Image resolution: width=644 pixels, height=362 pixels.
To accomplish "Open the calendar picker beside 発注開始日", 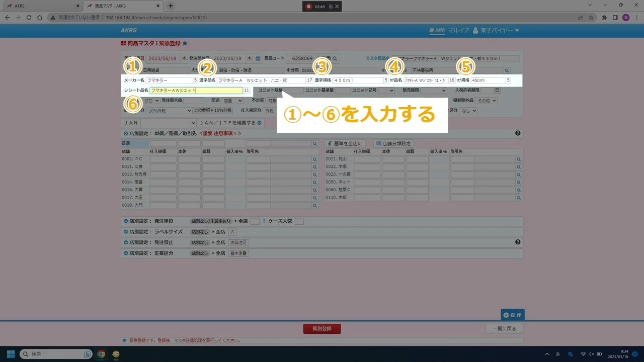I will (258, 58).
